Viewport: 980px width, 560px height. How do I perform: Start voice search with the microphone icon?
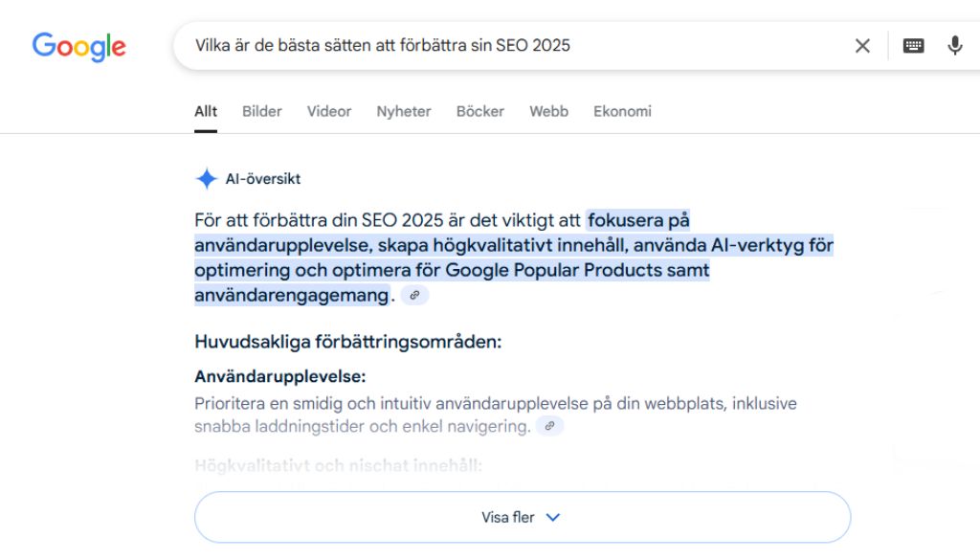point(954,46)
